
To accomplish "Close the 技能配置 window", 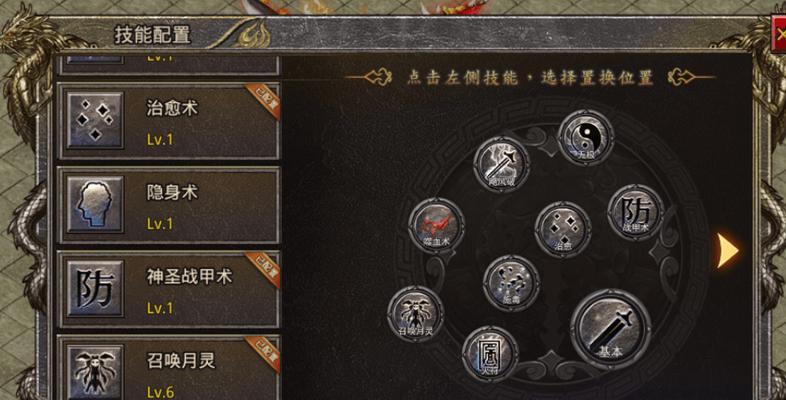I will tap(779, 34).
